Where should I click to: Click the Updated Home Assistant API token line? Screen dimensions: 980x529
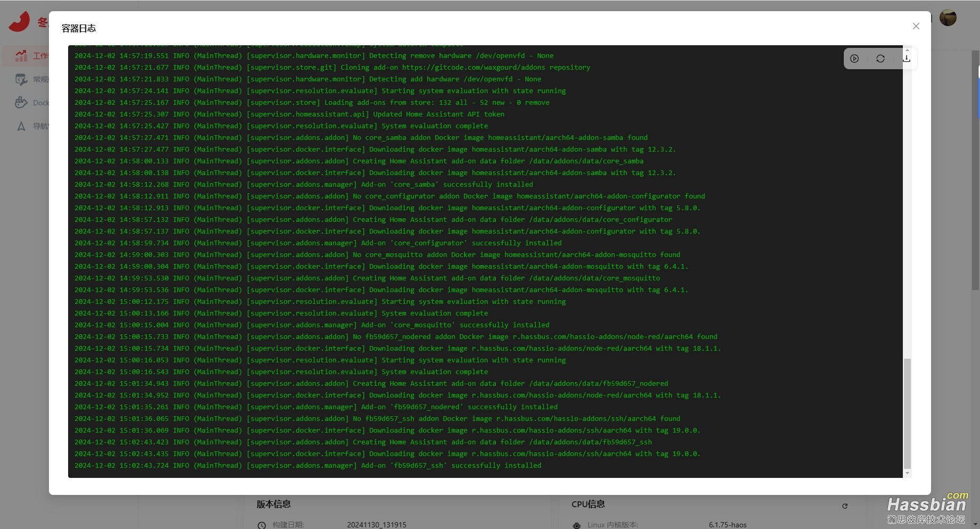(289, 114)
